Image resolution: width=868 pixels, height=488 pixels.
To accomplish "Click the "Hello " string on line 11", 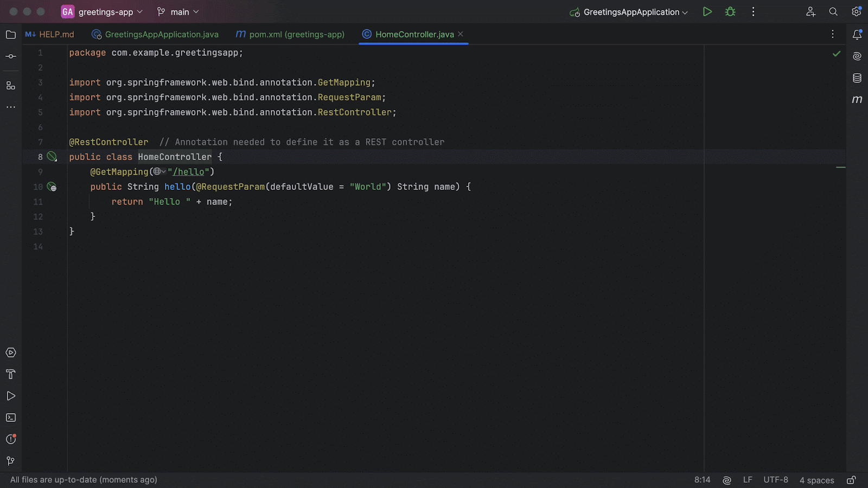I will (x=169, y=202).
